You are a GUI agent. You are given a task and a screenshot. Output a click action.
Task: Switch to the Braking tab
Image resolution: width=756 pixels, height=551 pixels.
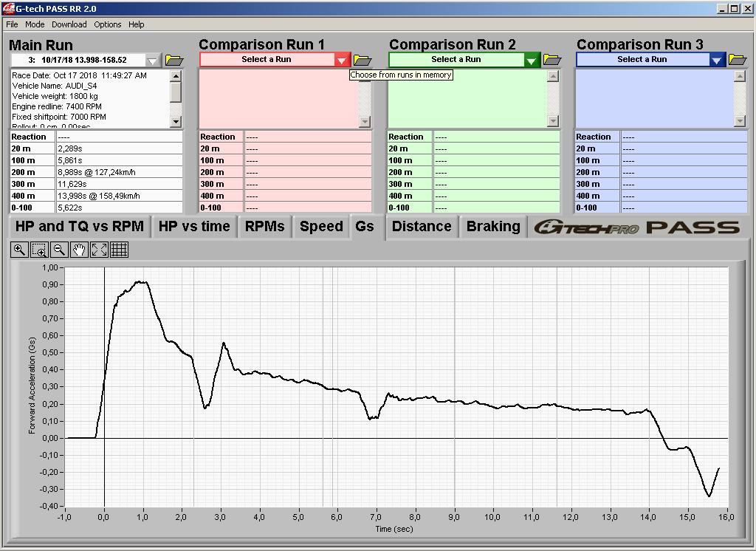click(493, 227)
